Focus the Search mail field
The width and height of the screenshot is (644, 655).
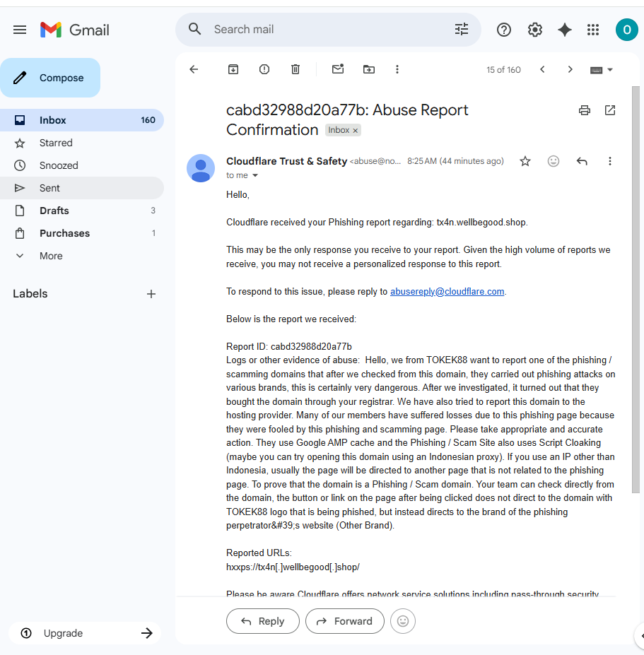click(x=328, y=29)
